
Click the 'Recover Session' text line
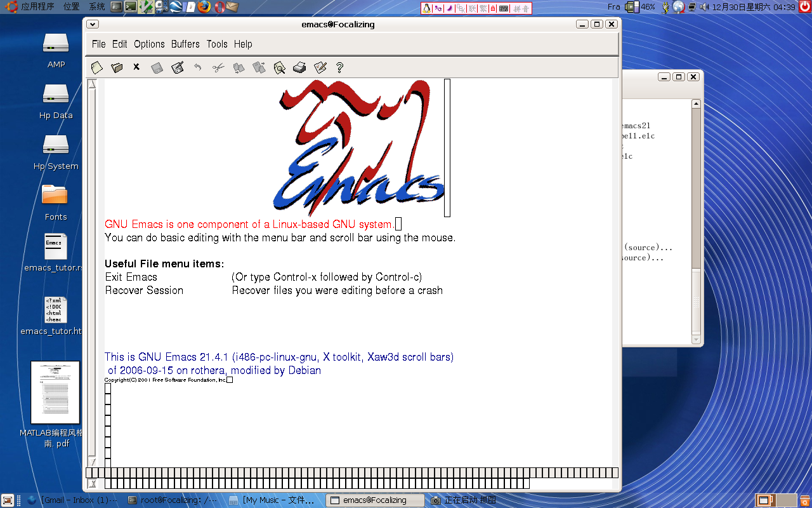point(144,290)
